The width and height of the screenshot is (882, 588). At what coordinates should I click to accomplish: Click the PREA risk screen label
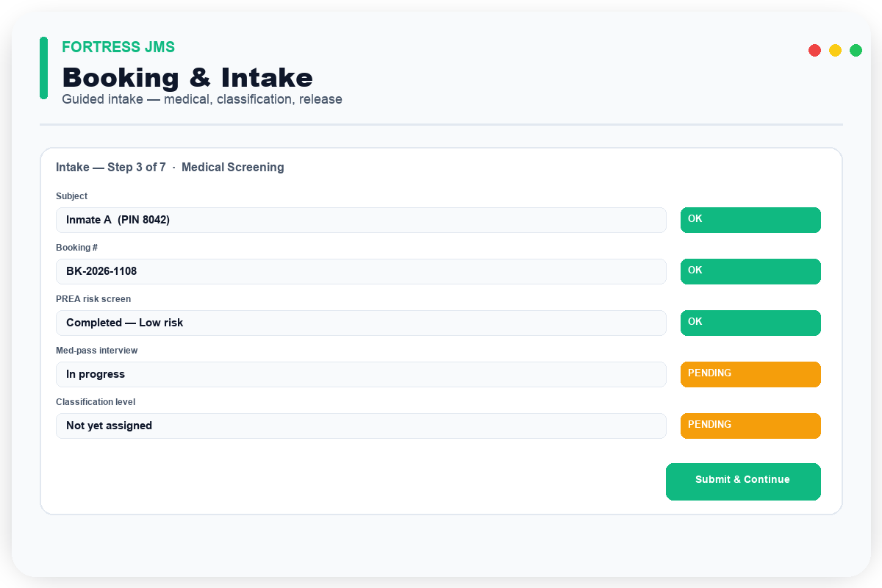(x=93, y=299)
